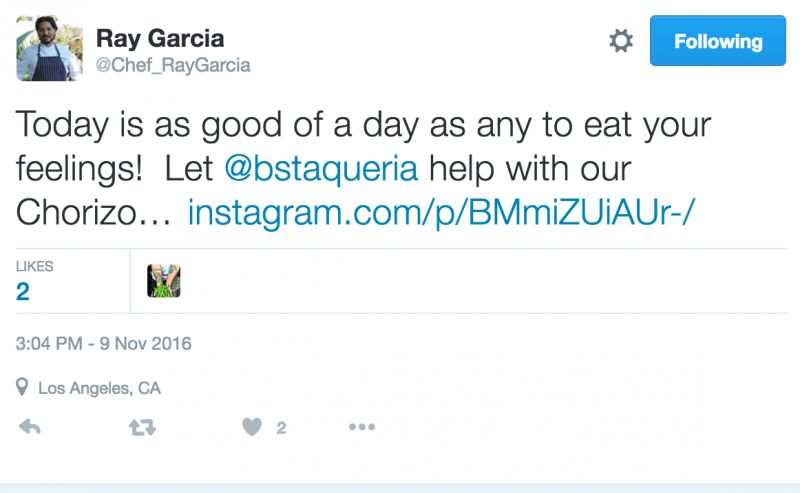800x493 pixels.
Task: Click the @Chef_RayGarcia handle
Action: [173, 65]
